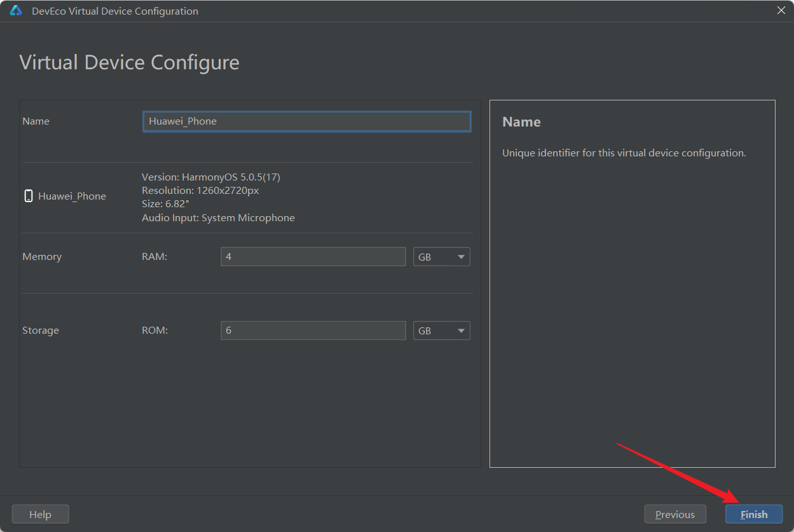The height and width of the screenshot is (532, 794).
Task: Click the ROM value input field
Action: click(x=313, y=331)
